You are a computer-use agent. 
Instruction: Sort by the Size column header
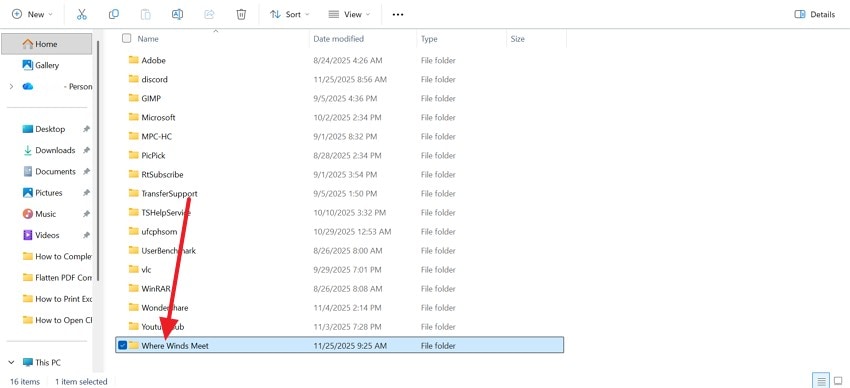pos(517,39)
